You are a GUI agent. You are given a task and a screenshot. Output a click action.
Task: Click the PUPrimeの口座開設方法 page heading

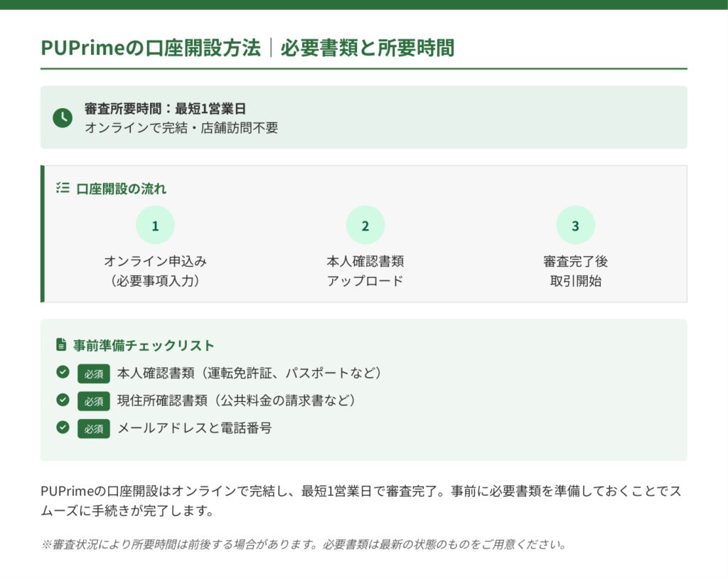(x=247, y=48)
